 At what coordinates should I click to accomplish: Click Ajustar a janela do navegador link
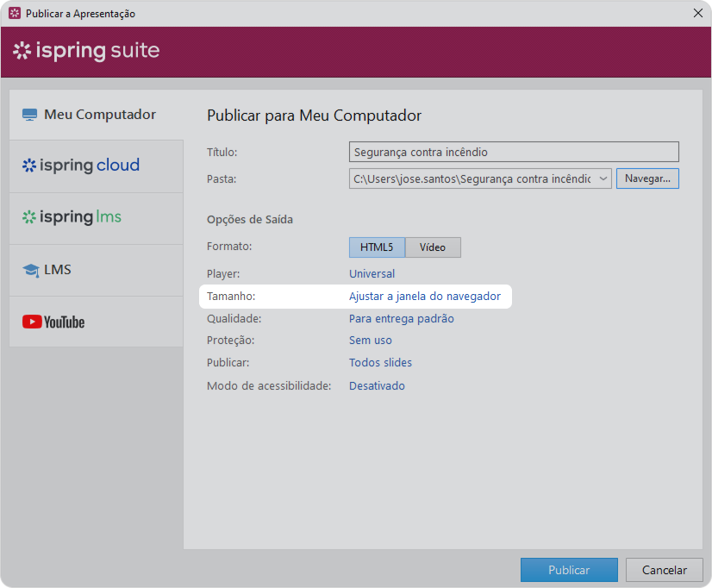[x=425, y=296]
